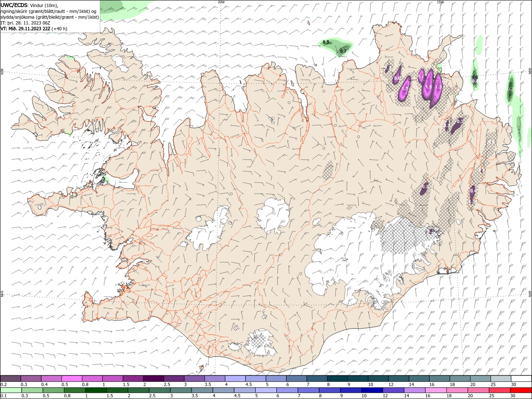Click the light pink rain swatch labeled 16
This screenshot has height=399, width=532.
pos(436,390)
